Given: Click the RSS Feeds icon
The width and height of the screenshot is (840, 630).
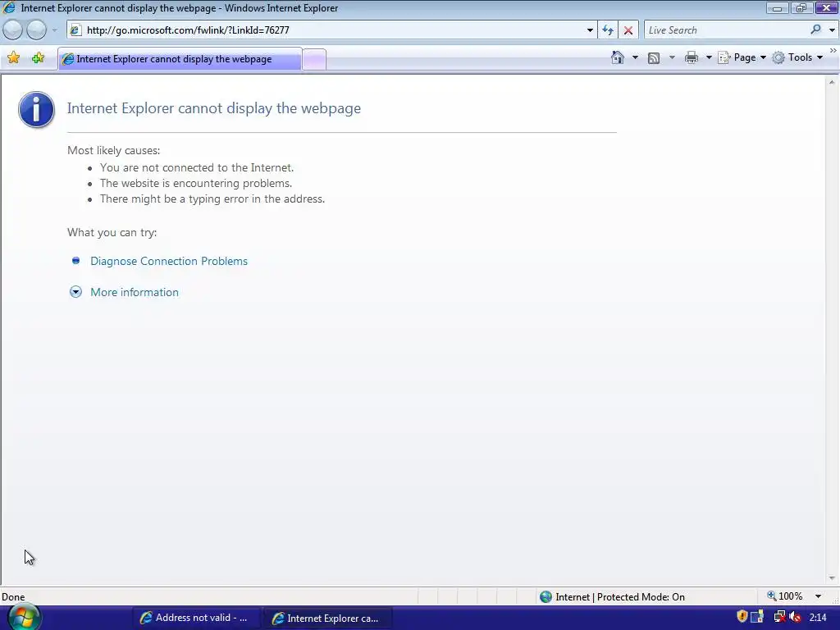Looking at the screenshot, I should 654,58.
